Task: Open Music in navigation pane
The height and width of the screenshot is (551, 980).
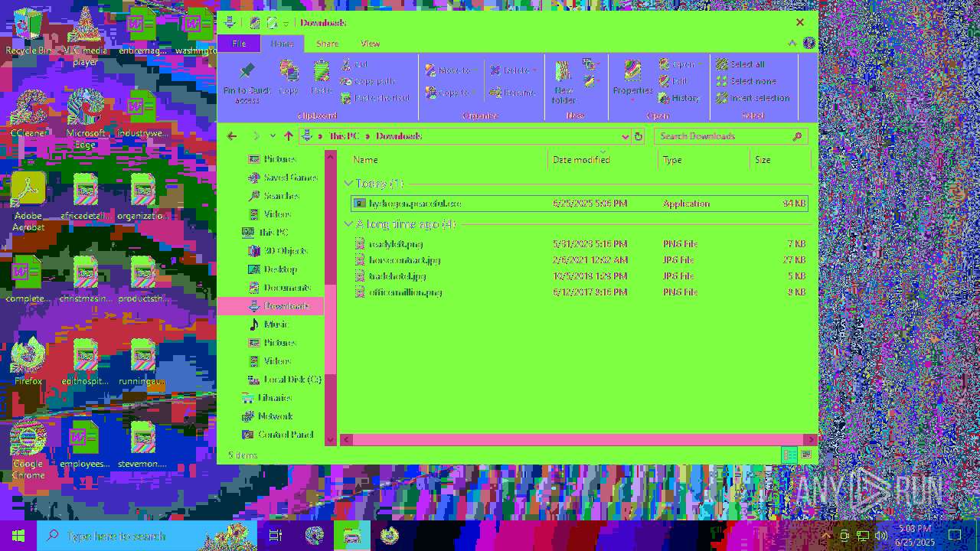Action: pos(269,324)
